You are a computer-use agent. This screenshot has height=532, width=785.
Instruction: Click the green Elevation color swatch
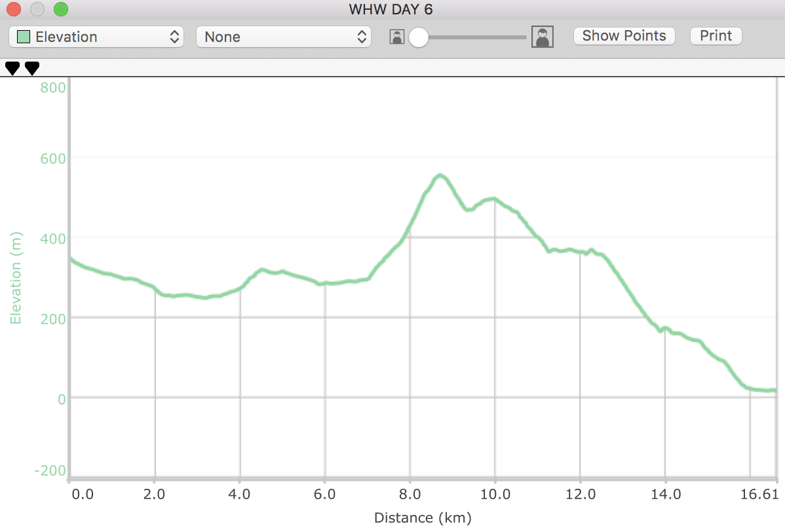click(x=24, y=37)
